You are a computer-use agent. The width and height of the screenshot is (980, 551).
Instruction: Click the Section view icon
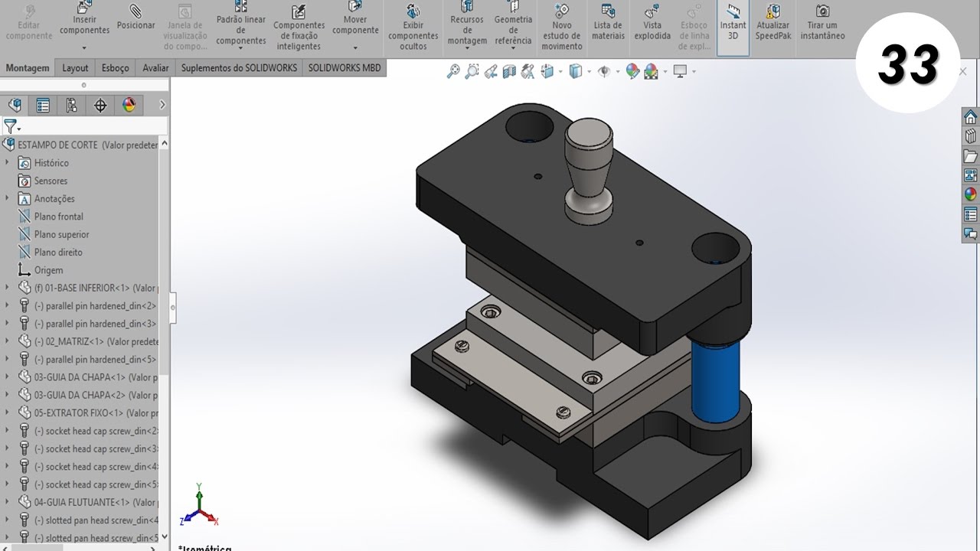pos(509,71)
